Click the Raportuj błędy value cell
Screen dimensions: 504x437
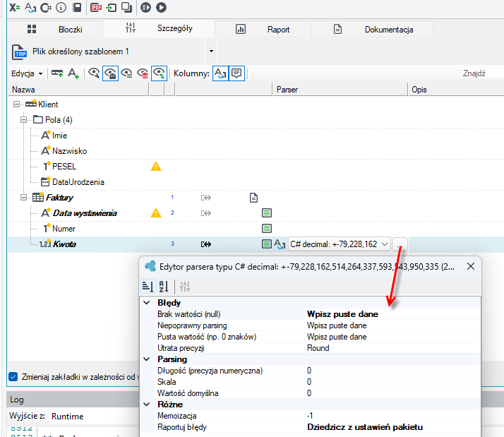point(392,427)
